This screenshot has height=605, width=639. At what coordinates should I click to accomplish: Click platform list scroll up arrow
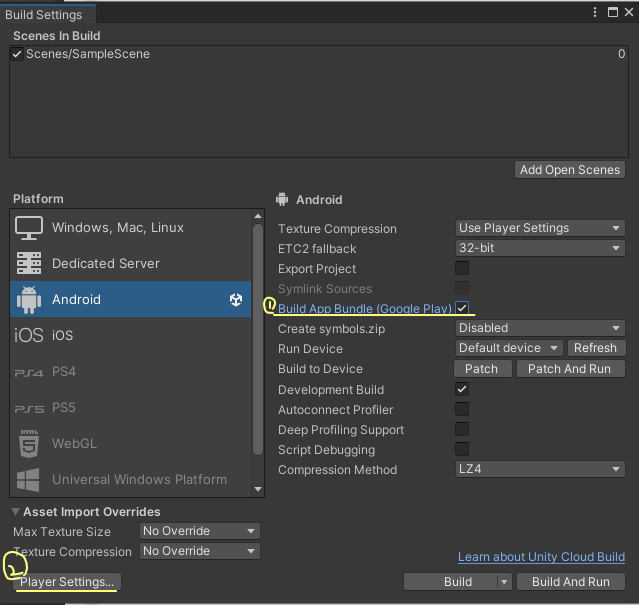pyautogui.click(x=258, y=216)
